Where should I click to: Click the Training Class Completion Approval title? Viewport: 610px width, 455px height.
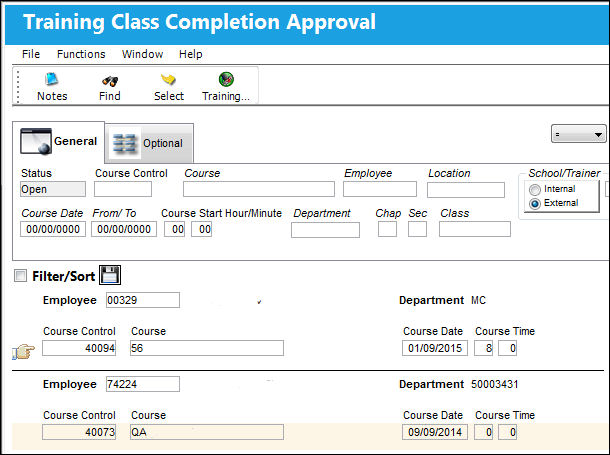200,22
